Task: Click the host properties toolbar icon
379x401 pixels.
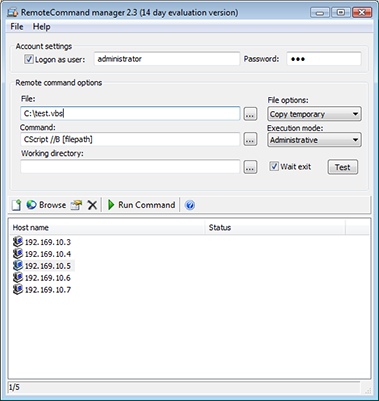Action: tap(76, 205)
